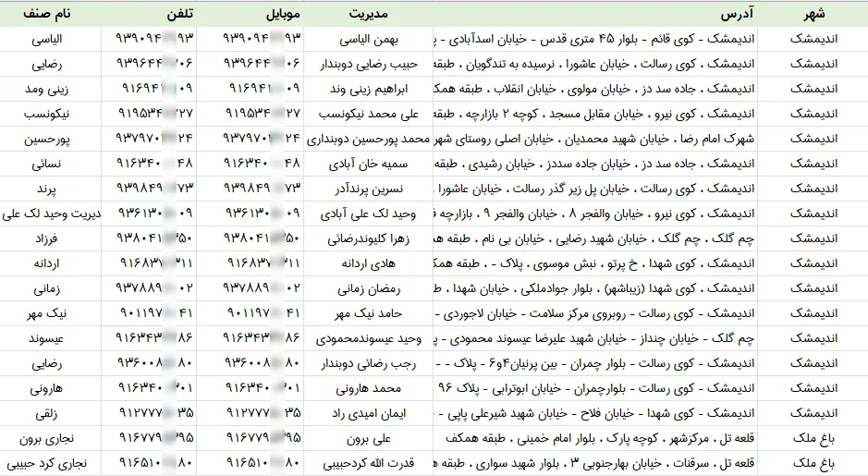
Task: Click manager cell سمیه خان آبادی
Action: pos(368,164)
